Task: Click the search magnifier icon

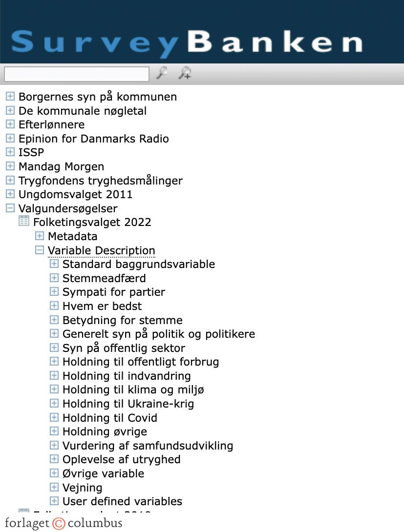Action: click(x=161, y=73)
